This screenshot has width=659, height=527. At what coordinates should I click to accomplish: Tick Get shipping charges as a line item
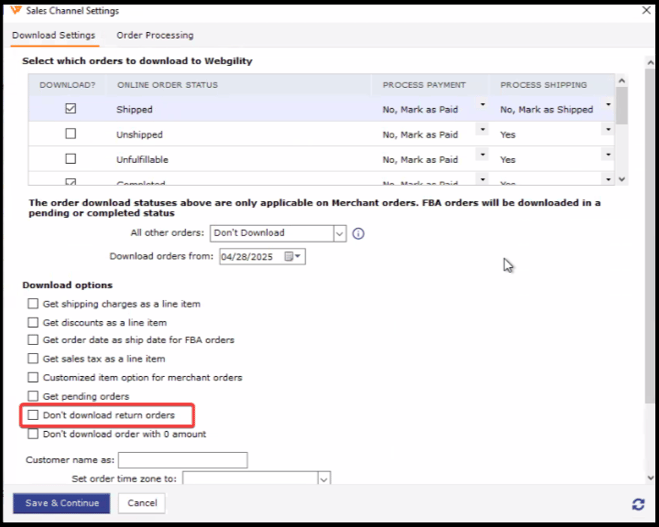pos(33,303)
